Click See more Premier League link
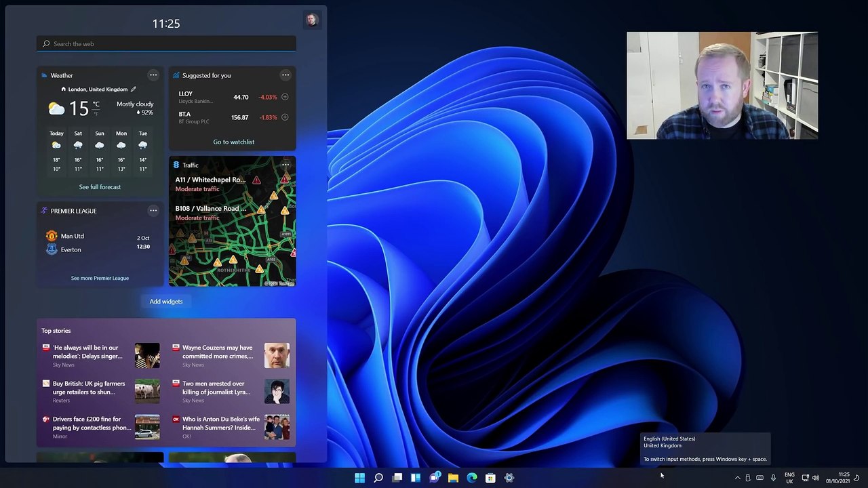The image size is (868, 488). [x=100, y=278]
